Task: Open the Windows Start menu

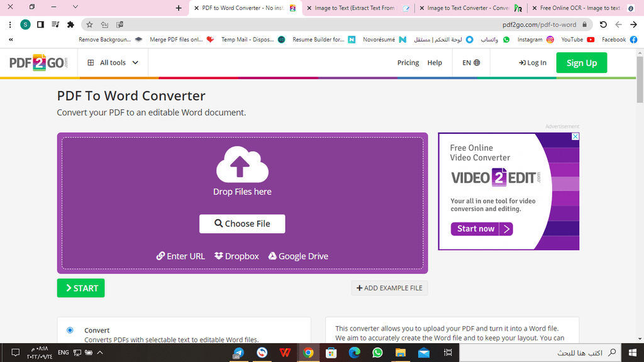Action: point(633,353)
